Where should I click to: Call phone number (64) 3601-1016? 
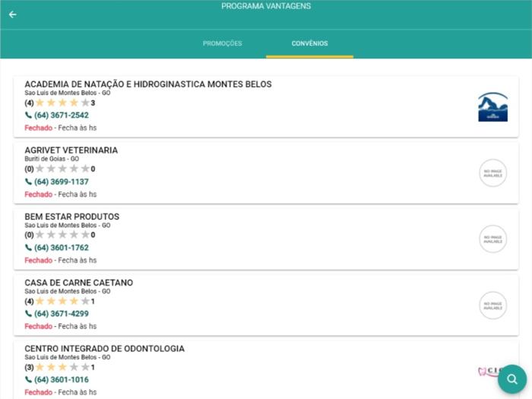62,380
